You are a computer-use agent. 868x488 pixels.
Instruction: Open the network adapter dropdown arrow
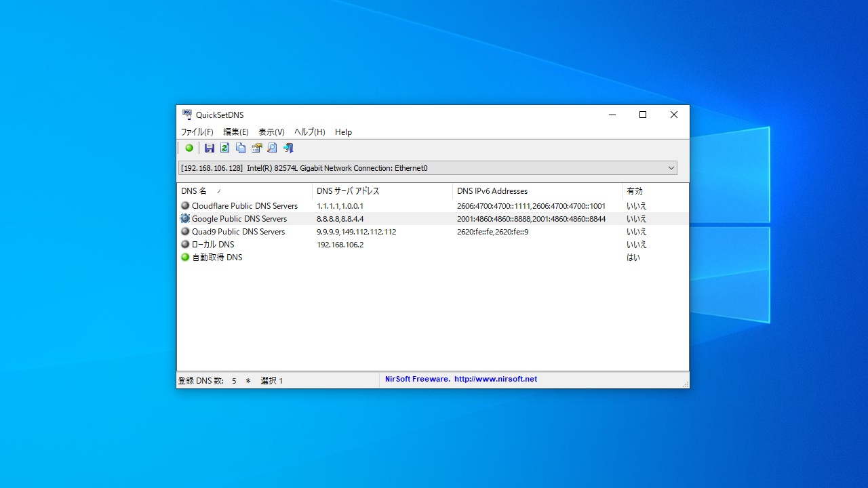click(671, 168)
